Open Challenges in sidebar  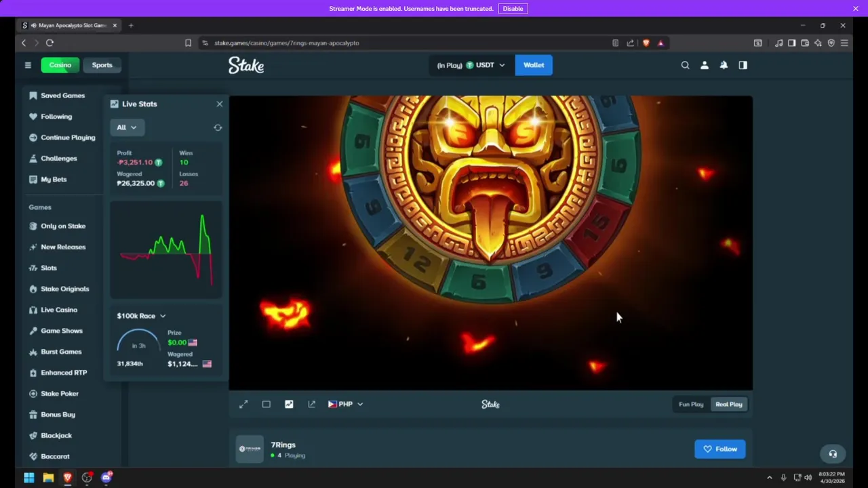tap(59, 159)
